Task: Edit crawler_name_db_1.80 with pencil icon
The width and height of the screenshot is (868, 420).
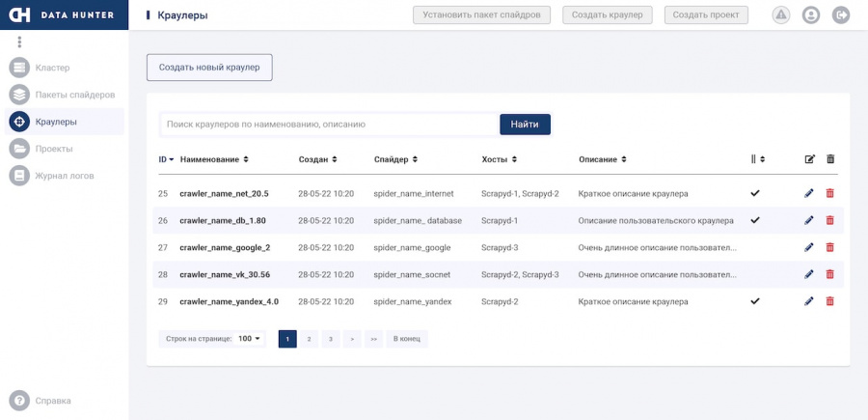Action: pyautogui.click(x=809, y=220)
